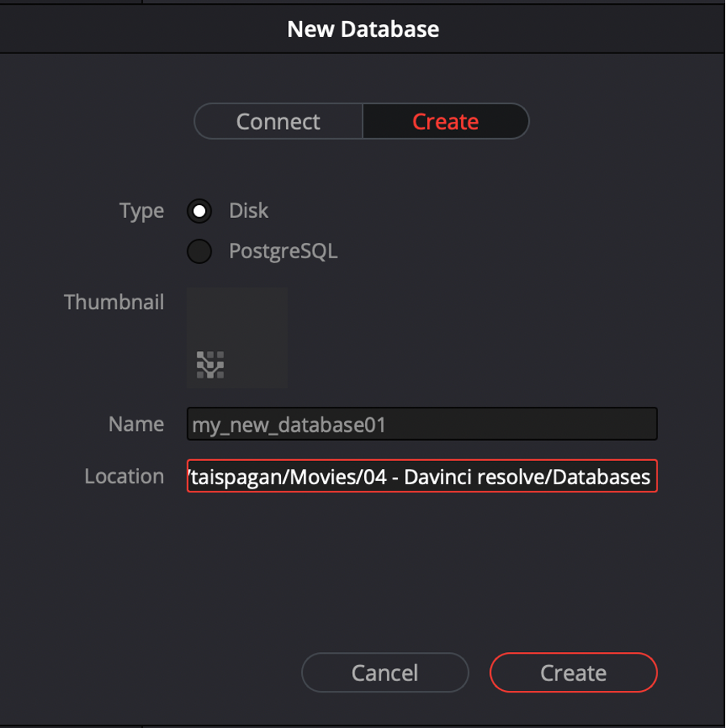
Task: Click the Create button at the bottom
Action: (573, 672)
